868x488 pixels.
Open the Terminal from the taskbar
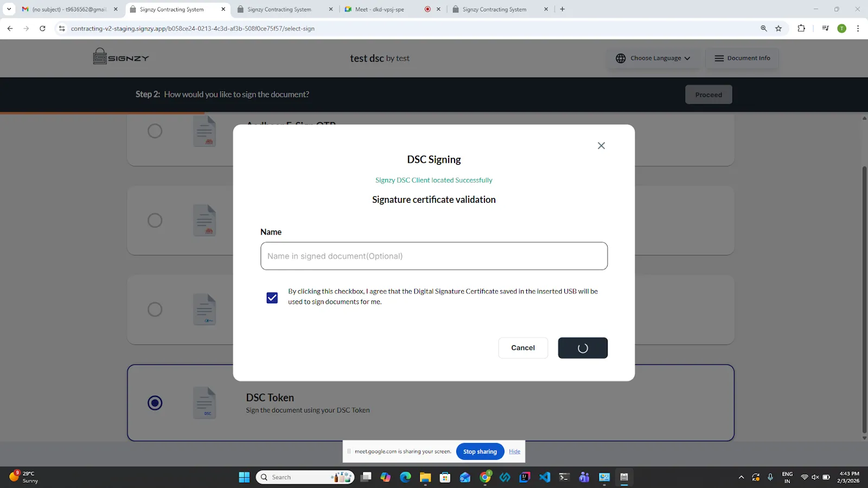(x=564, y=477)
